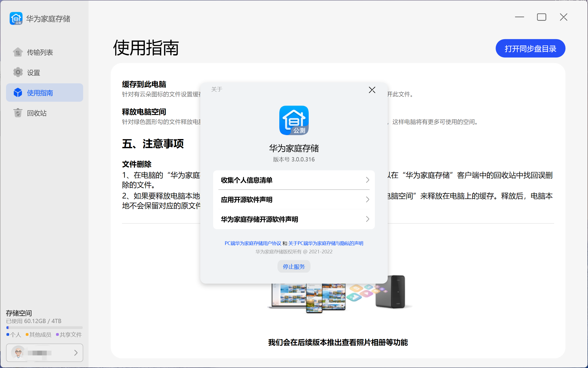Click 五、注意事项 heading

(153, 144)
